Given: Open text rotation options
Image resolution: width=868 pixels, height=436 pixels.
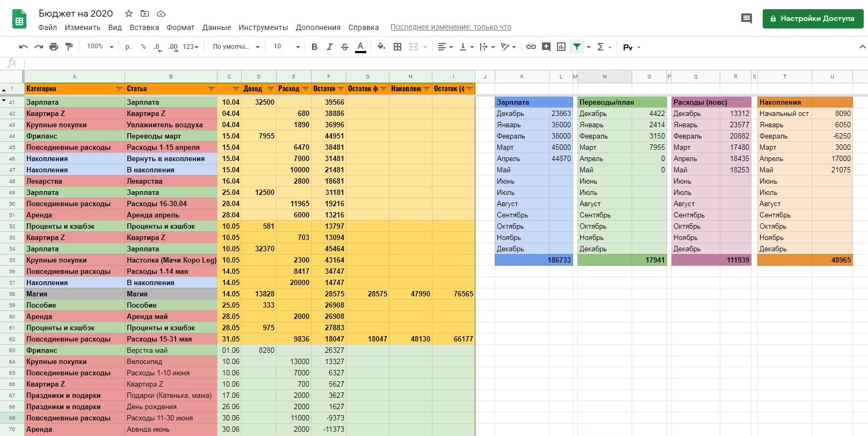Looking at the screenshot, I should [x=508, y=47].
